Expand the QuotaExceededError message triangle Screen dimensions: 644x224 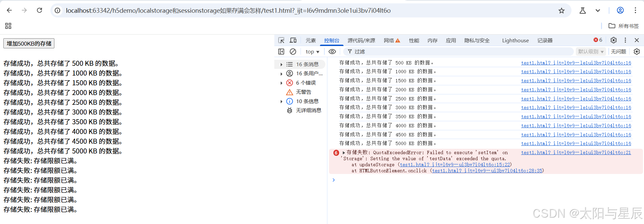coord(344,153)
